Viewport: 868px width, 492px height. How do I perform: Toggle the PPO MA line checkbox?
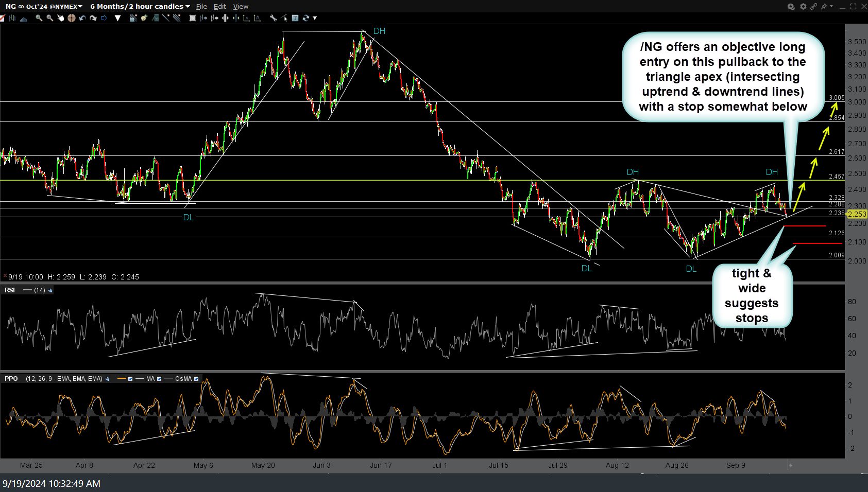(159, 379)
